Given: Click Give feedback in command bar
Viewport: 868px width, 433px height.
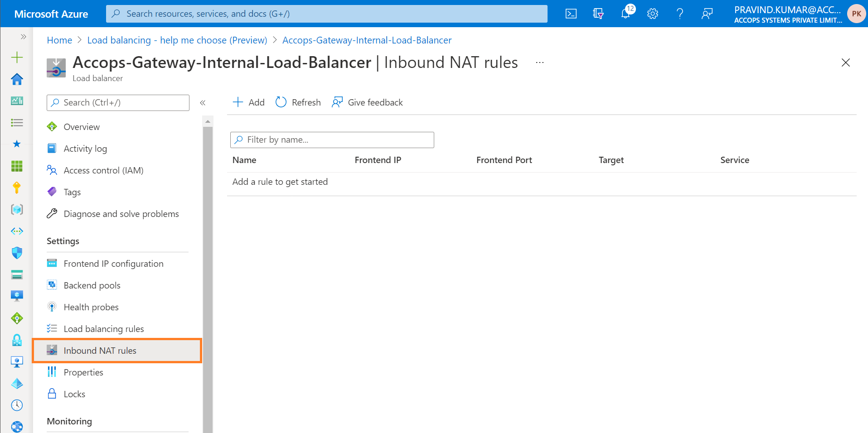Looking at the screenshot, I should coord(367,102).
